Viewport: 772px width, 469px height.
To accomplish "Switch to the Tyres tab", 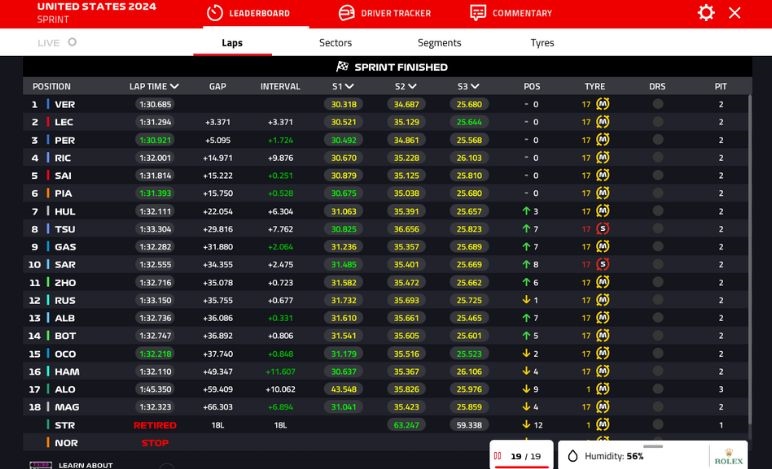I will pos(542,43).
